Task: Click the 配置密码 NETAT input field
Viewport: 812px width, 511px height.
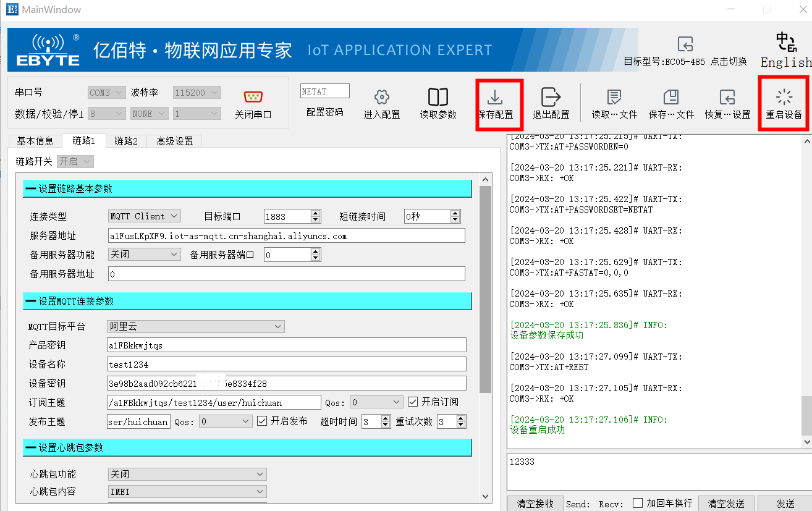Action: [324, 90]
